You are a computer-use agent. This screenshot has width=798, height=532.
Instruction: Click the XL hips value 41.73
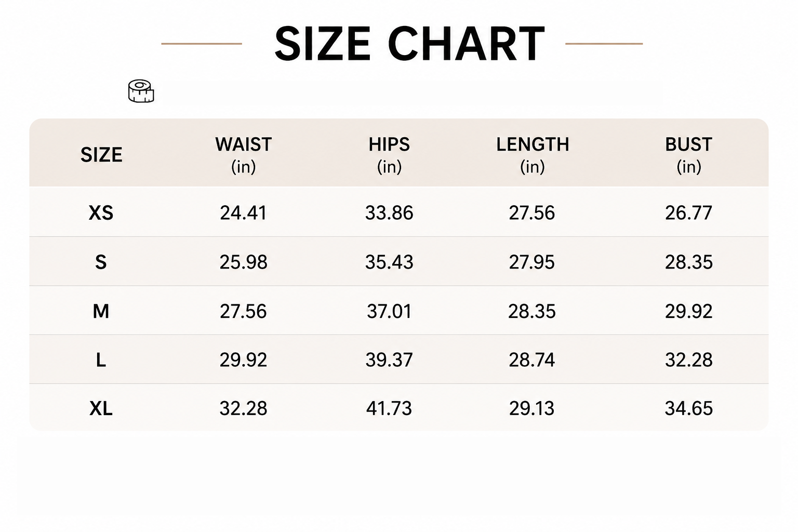coord(389,408)
